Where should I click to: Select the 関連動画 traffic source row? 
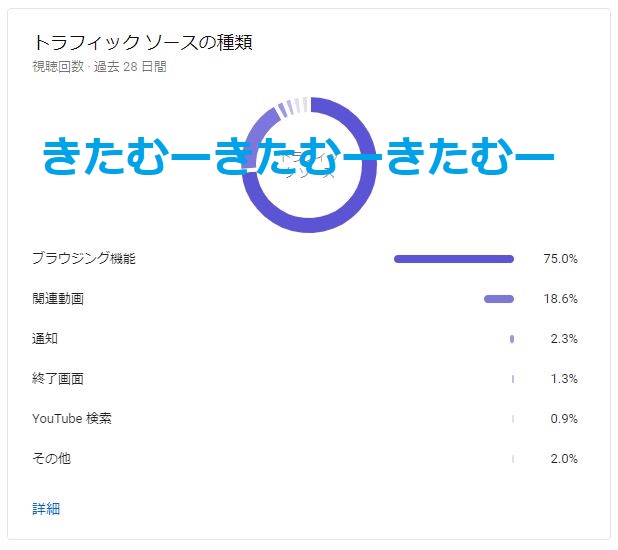[58, 299]
